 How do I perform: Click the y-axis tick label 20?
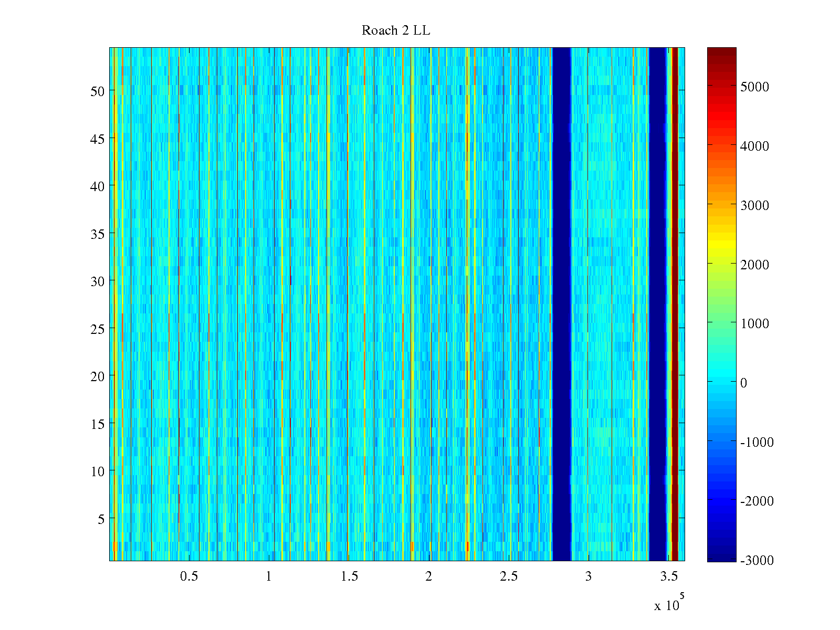[x=98, y=376]
